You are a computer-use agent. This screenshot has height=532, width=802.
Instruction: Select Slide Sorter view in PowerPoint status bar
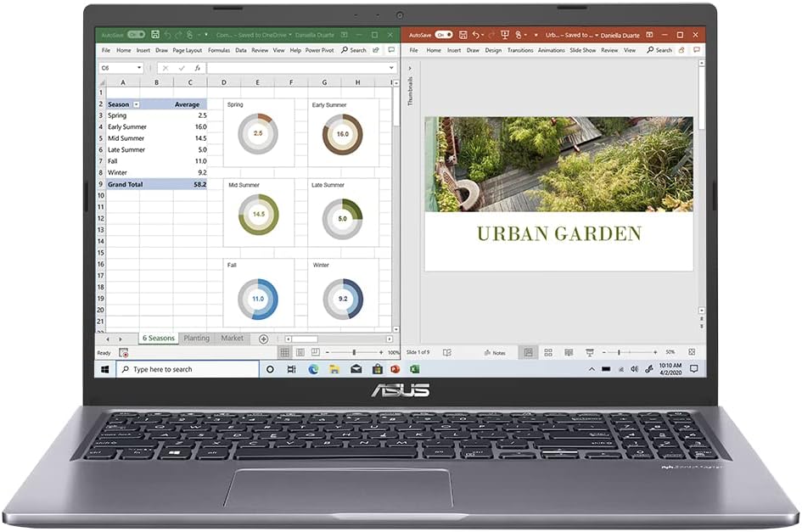click(547, 352)
